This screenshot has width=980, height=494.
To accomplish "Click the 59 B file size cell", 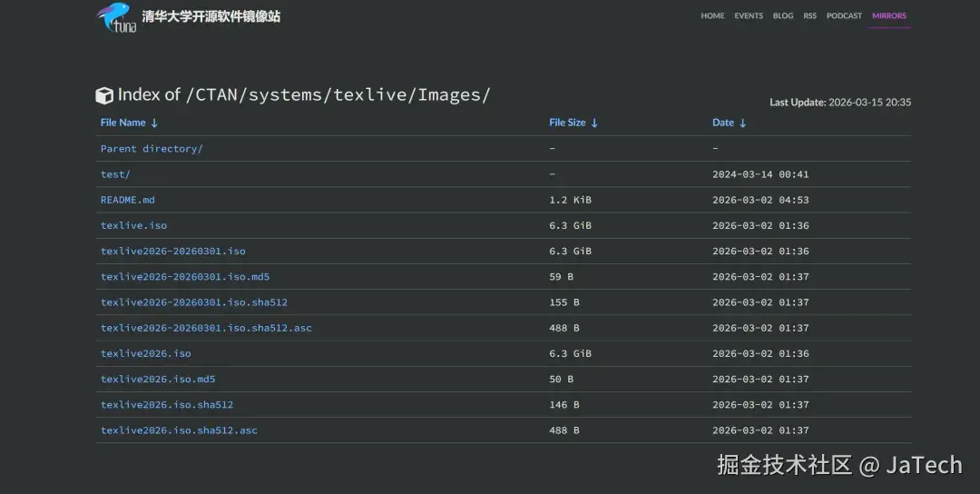I will [562, 277].
